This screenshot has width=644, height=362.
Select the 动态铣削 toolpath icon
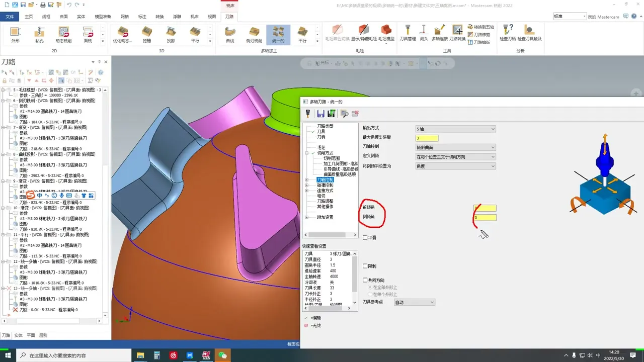tap(63, 34)
